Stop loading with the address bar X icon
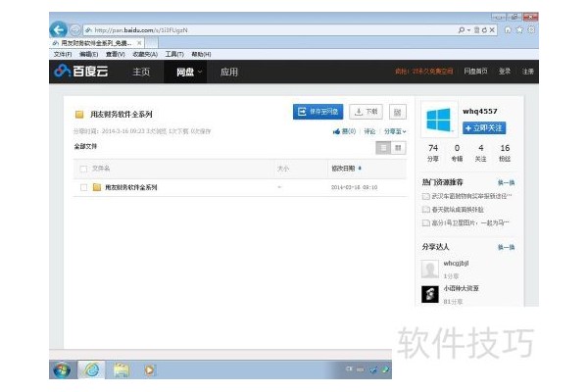The width and height of the screenshot is (588, 392). [x=492, y=30]
